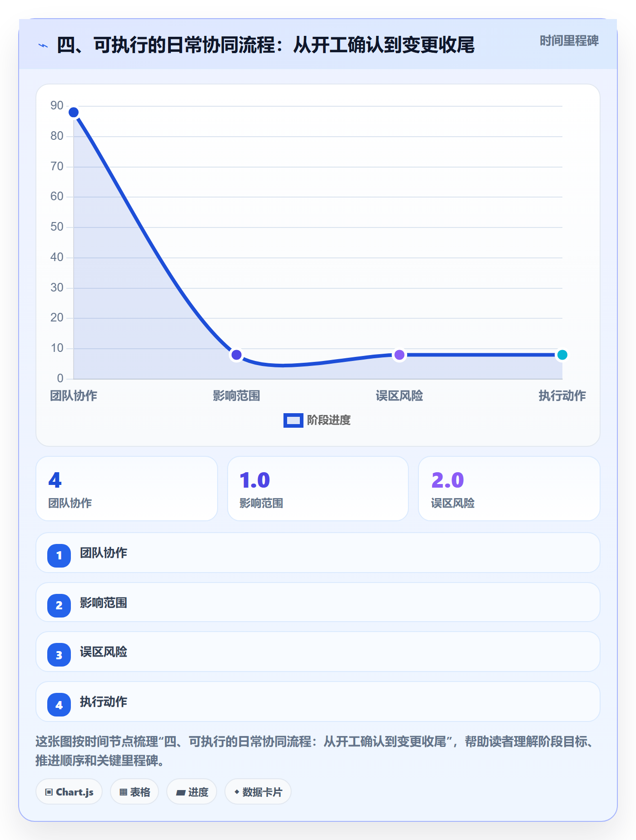
Task: Click the step 2 number badge
Action: tap(59, 605)
